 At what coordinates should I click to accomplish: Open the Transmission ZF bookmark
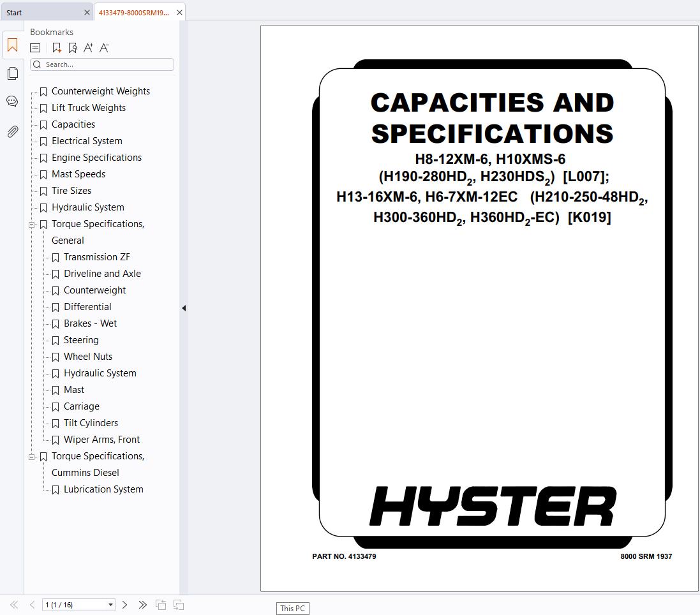[x=96, y=257]
